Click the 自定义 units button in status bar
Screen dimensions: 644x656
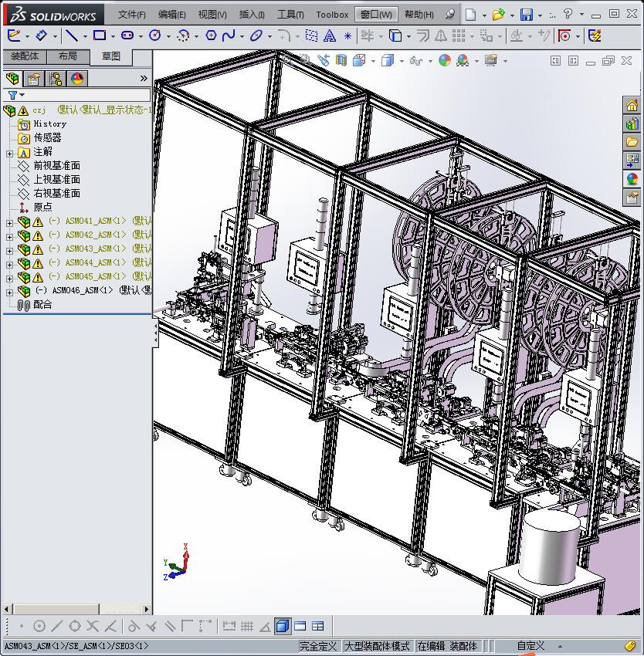[x=530, y=646]
